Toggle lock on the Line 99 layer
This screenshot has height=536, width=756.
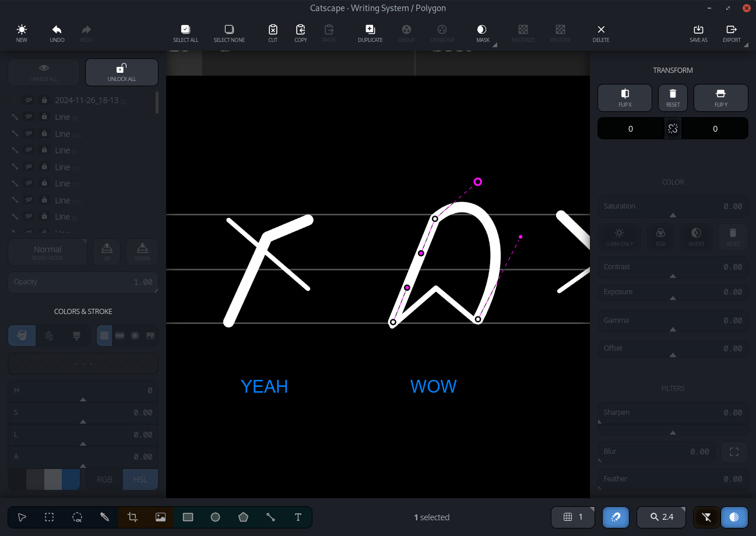pos(44,117)
